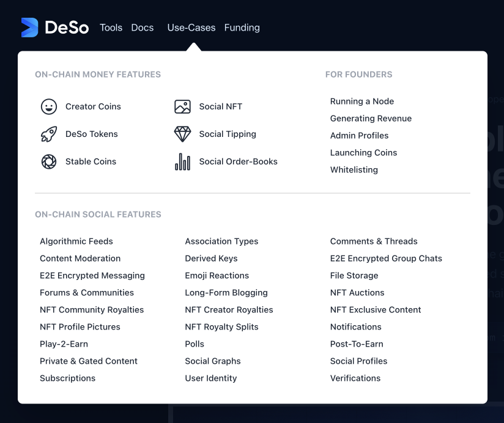The image size is (504, 423).
Task: Open the Social Tipping link
Action: point(228,134)
